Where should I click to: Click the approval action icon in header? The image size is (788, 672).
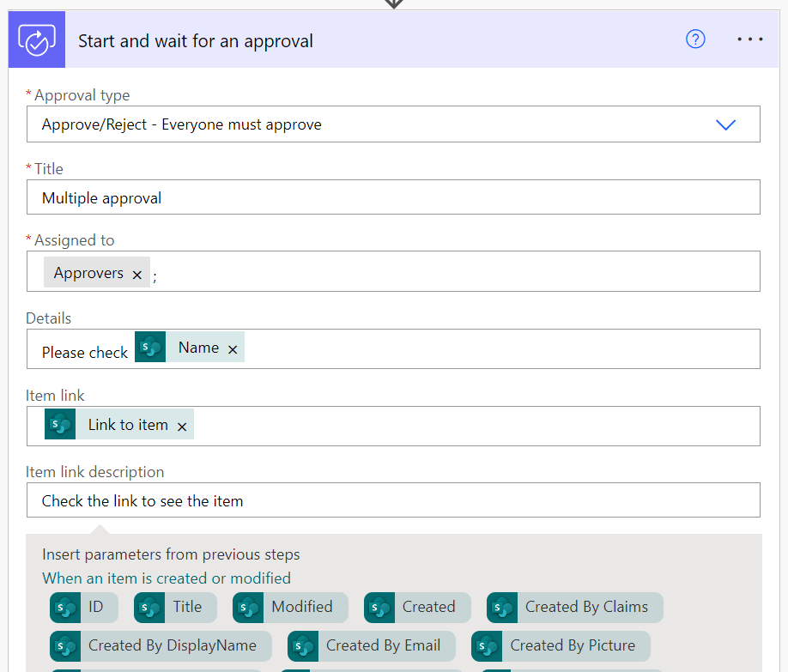[x=37, y=39]
